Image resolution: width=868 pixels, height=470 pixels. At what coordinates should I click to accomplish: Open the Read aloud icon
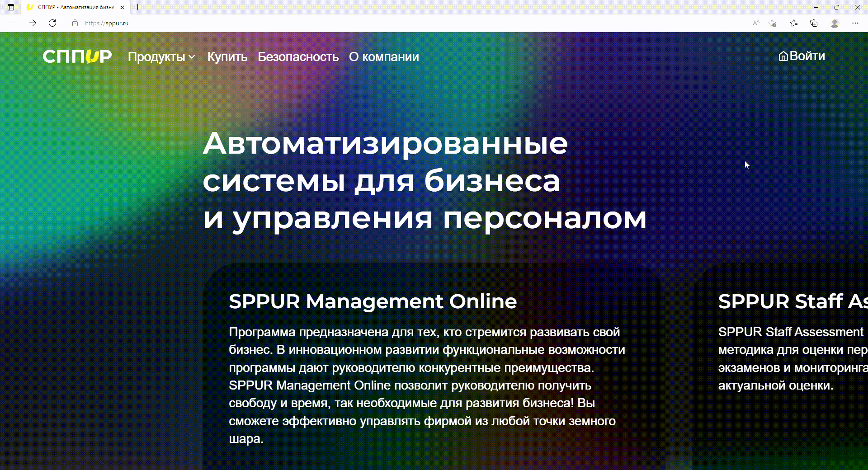coord(755,23)
